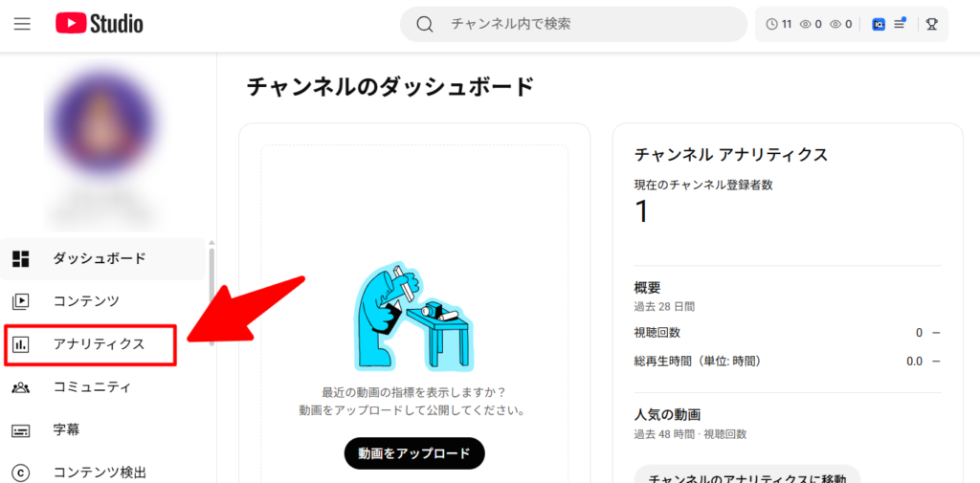The width and height of the screenshot is (980, 483).
Task: Open コミュニティ in the sidebar
Action: [x=103, y=387]
